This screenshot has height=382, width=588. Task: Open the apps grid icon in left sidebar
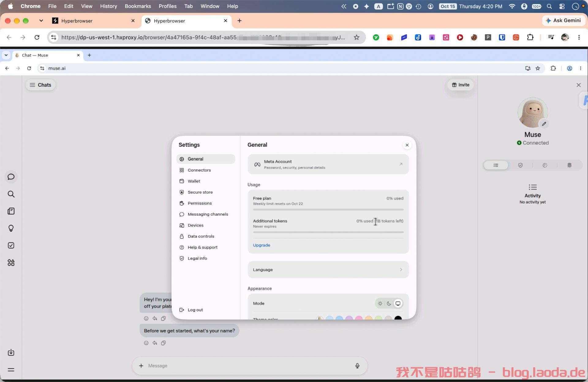click(x=11, y=263)
